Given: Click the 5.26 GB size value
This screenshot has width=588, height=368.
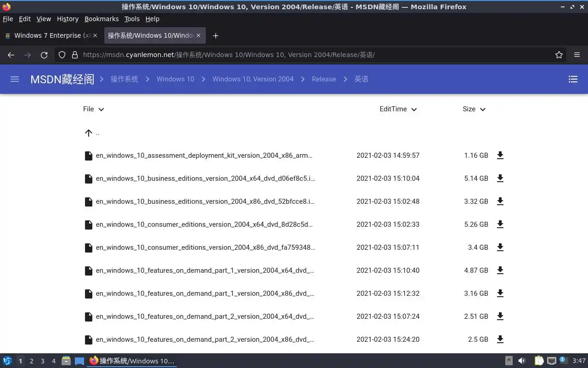Looking at the screenshot, I should [476, 224].
